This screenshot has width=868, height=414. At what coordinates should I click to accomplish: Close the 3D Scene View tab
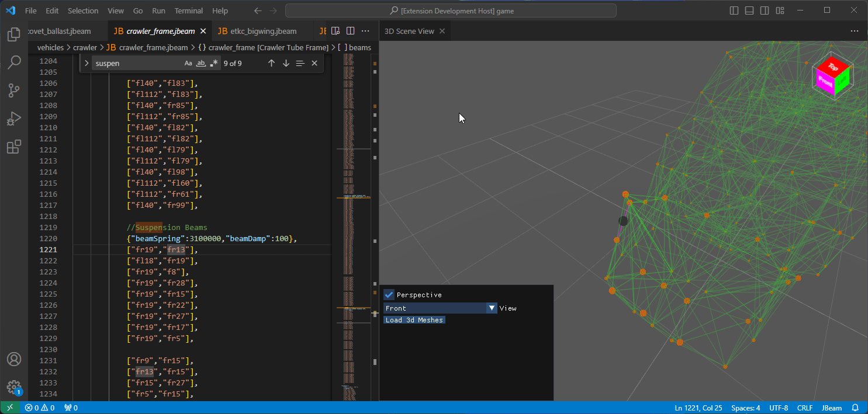[x=442, y=31]
